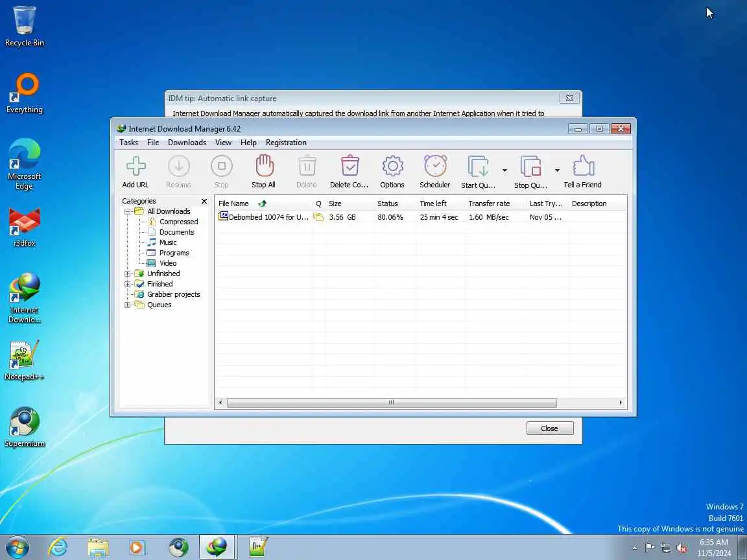Open the Tasks menu
Screen dimensions: 747x560
[128, 143]
